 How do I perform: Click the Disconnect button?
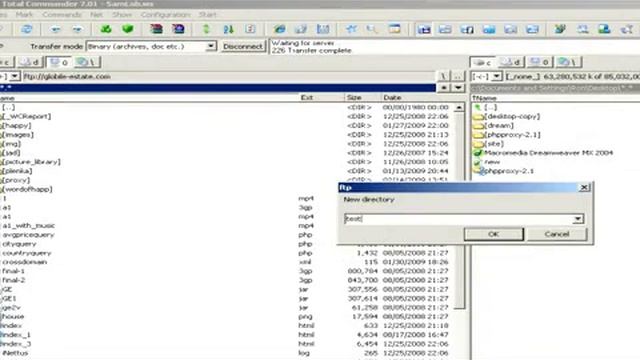(243, 47)
